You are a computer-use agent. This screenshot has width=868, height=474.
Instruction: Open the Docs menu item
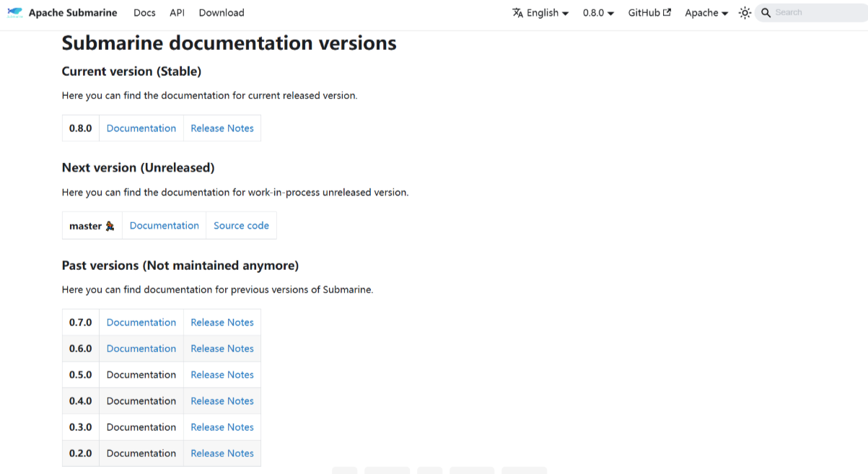(x=144, y=13)
